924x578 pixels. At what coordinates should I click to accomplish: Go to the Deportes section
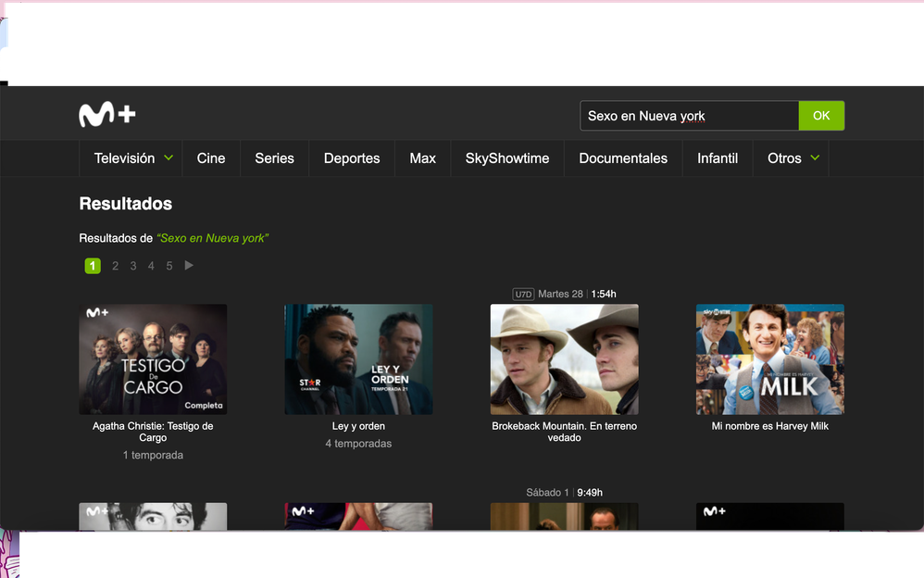[352, 158]
